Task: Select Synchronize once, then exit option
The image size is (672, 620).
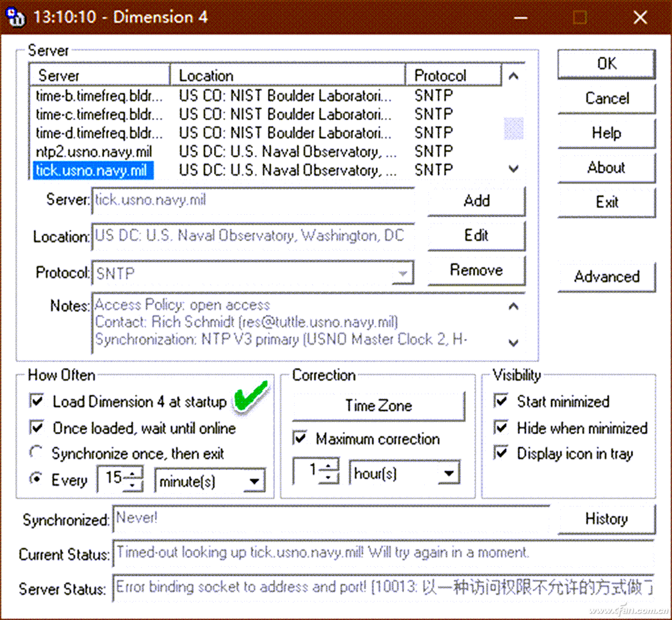Action: [36, 453]
